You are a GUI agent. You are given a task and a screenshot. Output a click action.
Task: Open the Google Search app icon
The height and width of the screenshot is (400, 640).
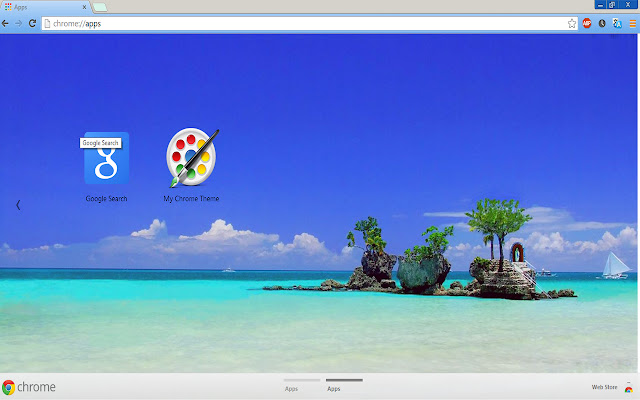pyautogui.click(x=107, y=158)
